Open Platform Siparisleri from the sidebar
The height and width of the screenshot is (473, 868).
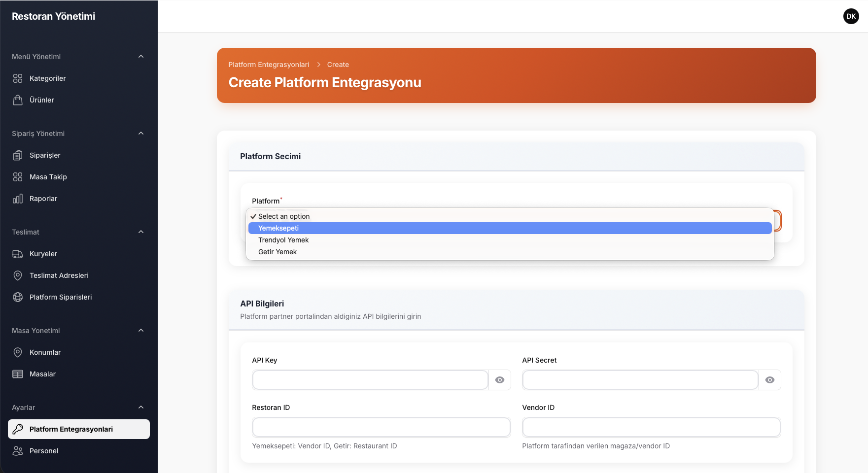pos(60,297)
